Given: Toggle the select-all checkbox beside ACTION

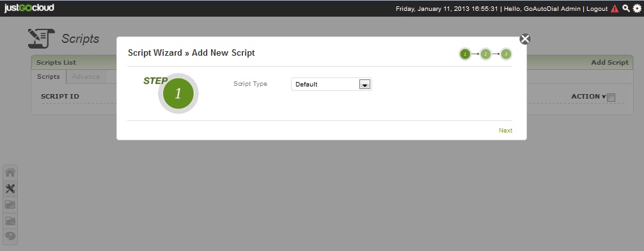Looking at the screenshot, I should click(611, 97).
